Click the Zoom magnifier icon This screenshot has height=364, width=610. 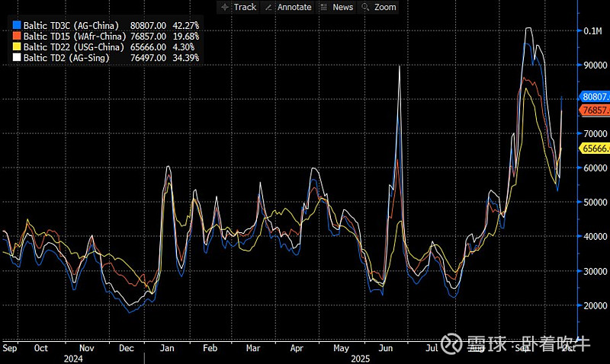tap(365, 7)
